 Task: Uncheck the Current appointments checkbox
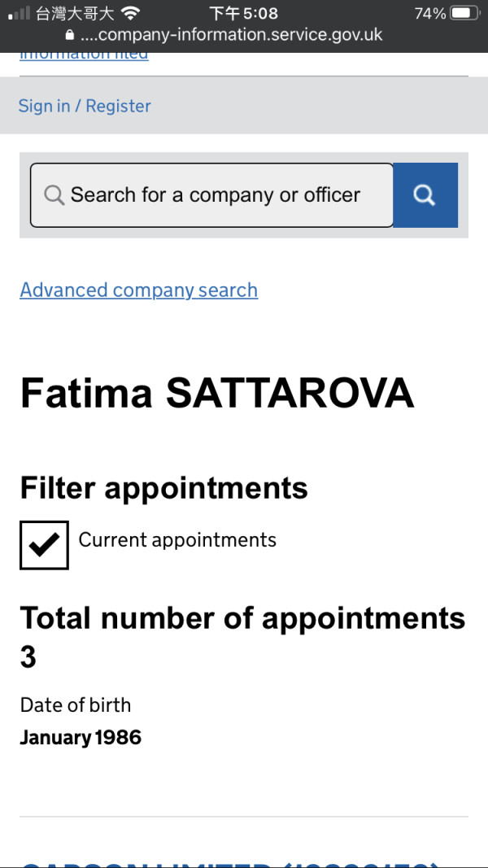point(44,545)
